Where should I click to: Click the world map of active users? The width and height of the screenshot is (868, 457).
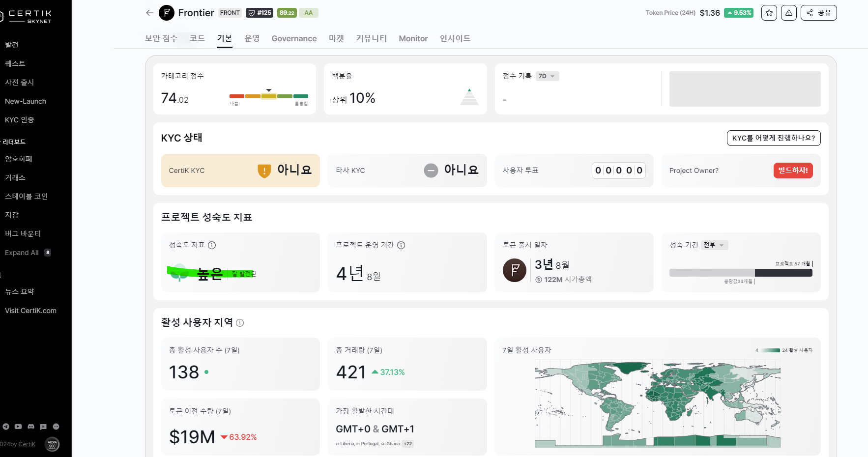tap(658, 403)
